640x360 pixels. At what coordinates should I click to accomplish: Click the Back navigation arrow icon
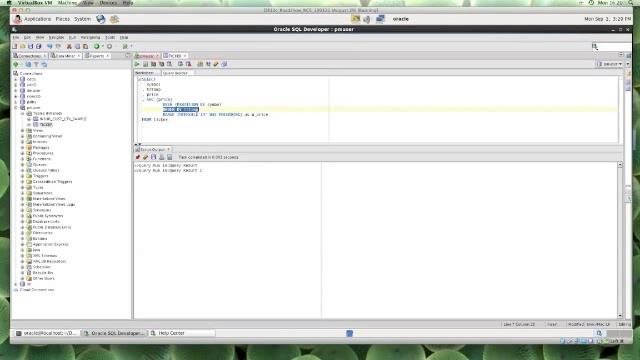tap(50, 47)
